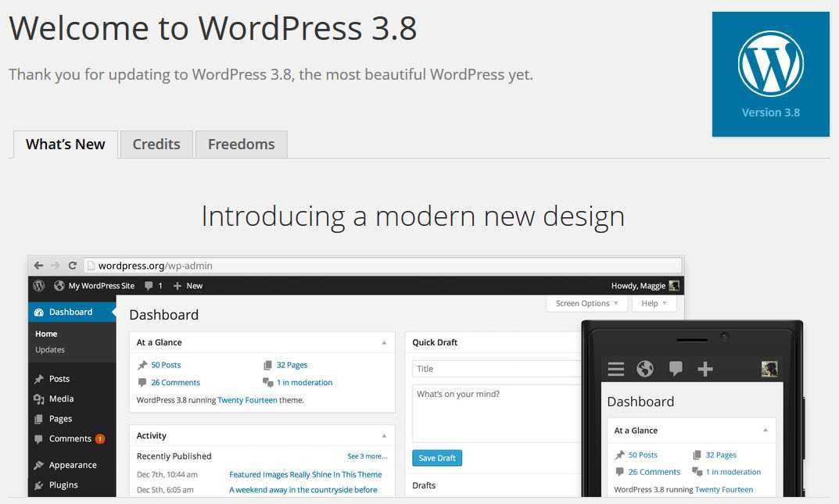Expand the Help dropdown
The height and width of the screenshot is (504, 839).
click(654, 303)
